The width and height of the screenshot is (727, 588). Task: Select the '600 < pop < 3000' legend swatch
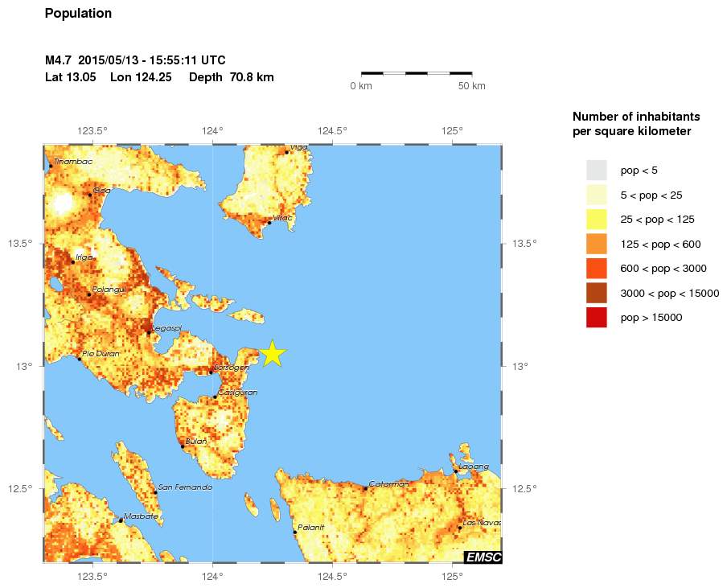point(596,268)
